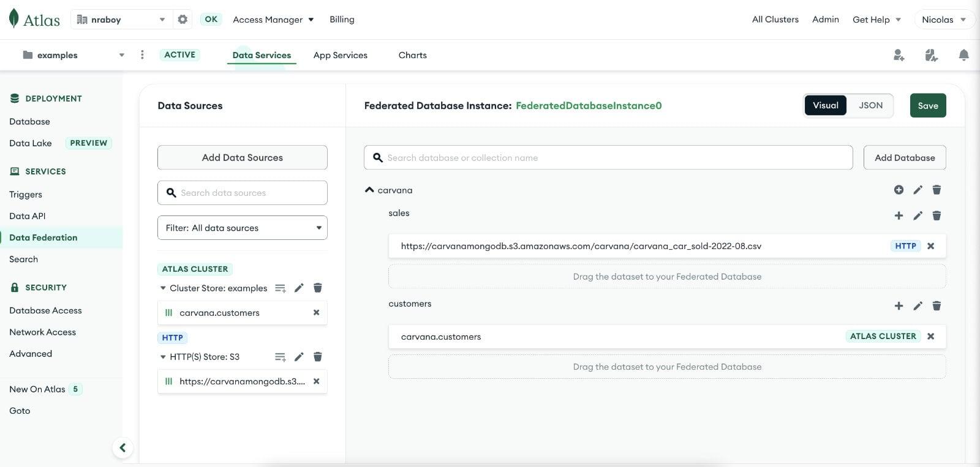
Task: Switch editor to JSON mode
Action: point(870,105)
